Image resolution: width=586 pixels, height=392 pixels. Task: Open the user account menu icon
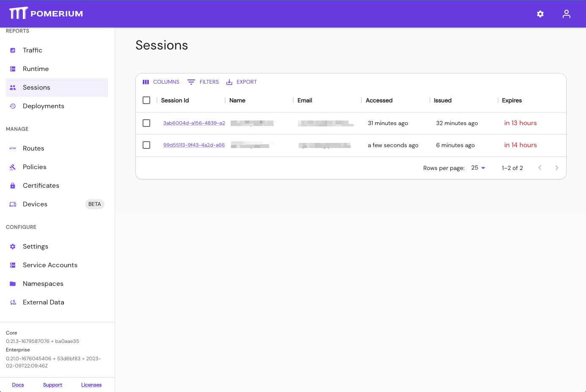tap(567, 14)
